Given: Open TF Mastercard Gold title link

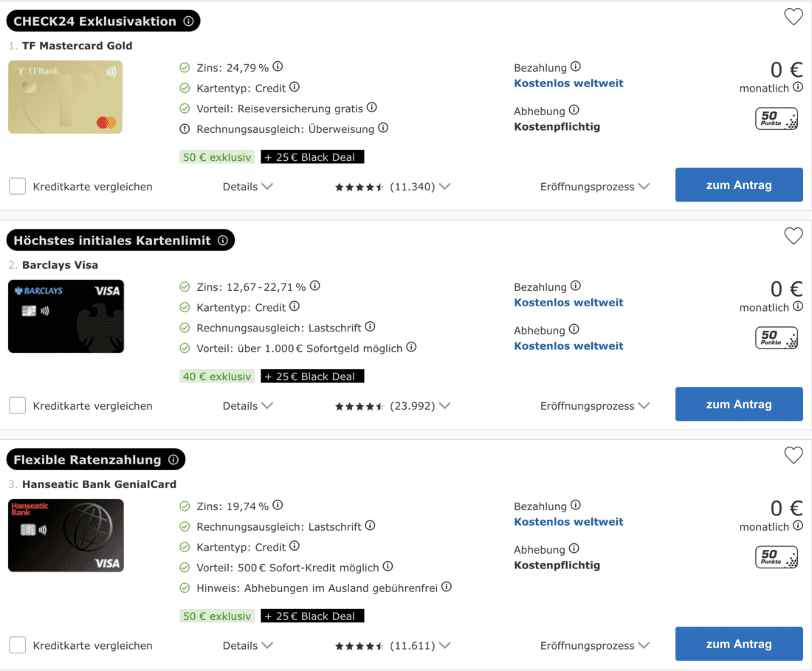Looking at the screenshot, I should point(77,46).
